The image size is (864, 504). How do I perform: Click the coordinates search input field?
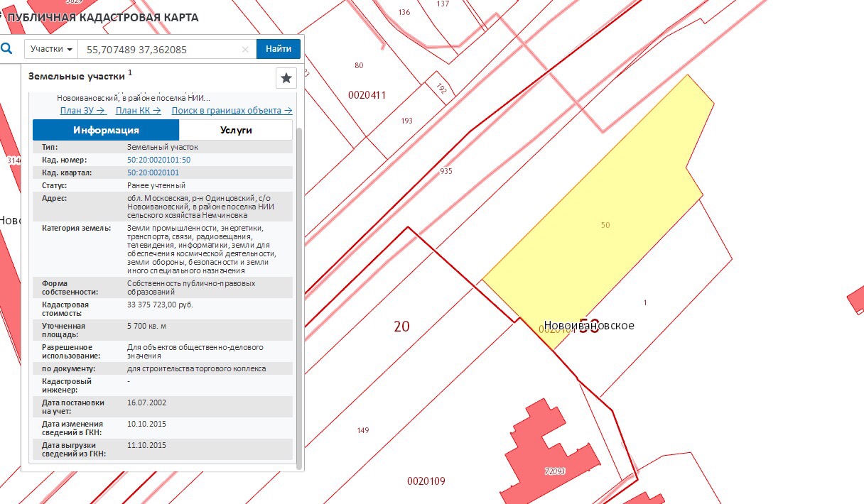tap(160, 50)
